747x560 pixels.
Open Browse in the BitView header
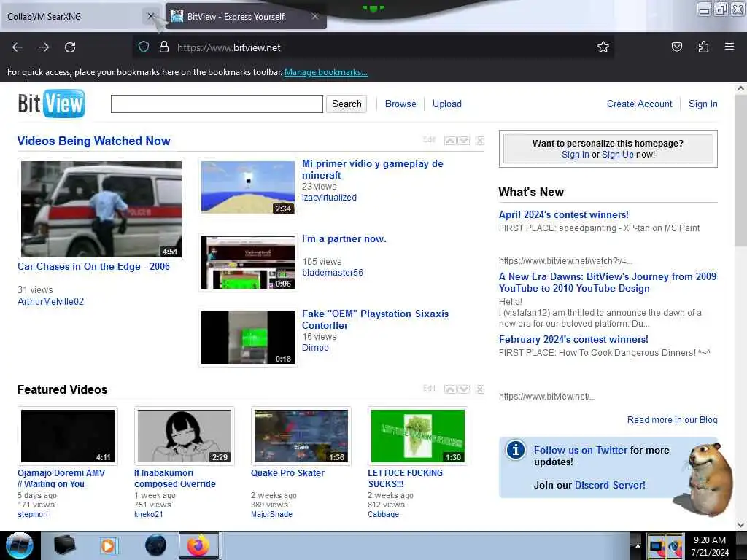coord(400,104)
